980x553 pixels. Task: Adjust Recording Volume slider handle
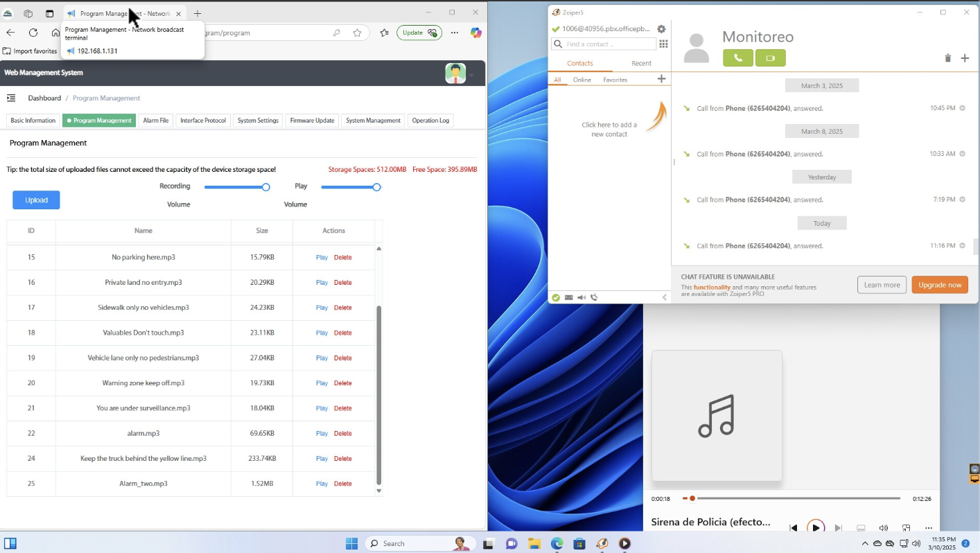(265, 187)
